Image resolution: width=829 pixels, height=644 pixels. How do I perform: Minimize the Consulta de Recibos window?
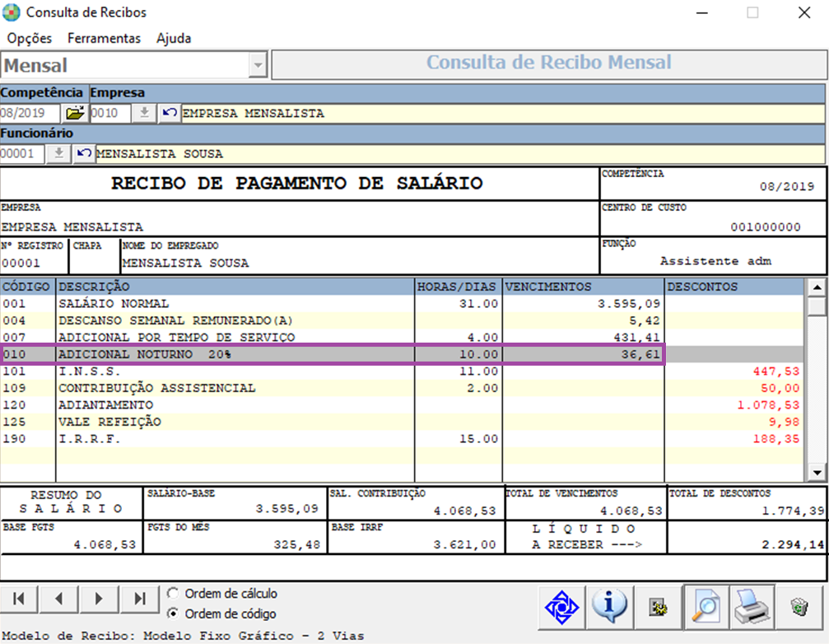[702, 12]
